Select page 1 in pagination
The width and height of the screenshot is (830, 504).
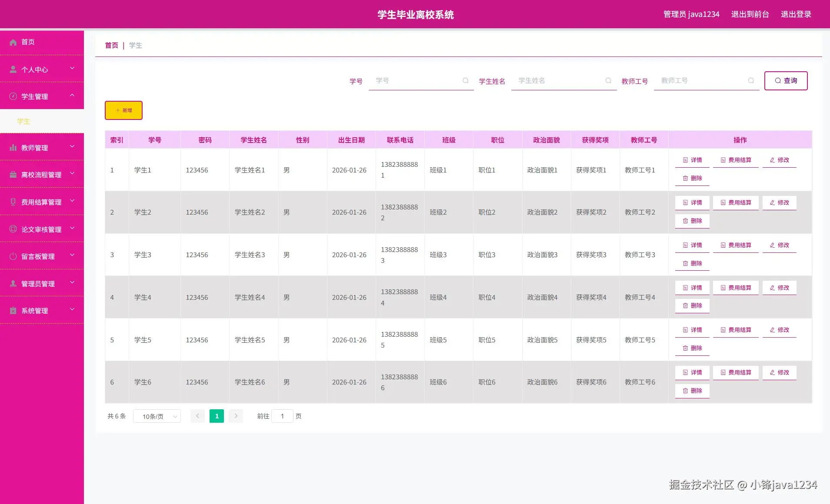[x=217, y=416]
